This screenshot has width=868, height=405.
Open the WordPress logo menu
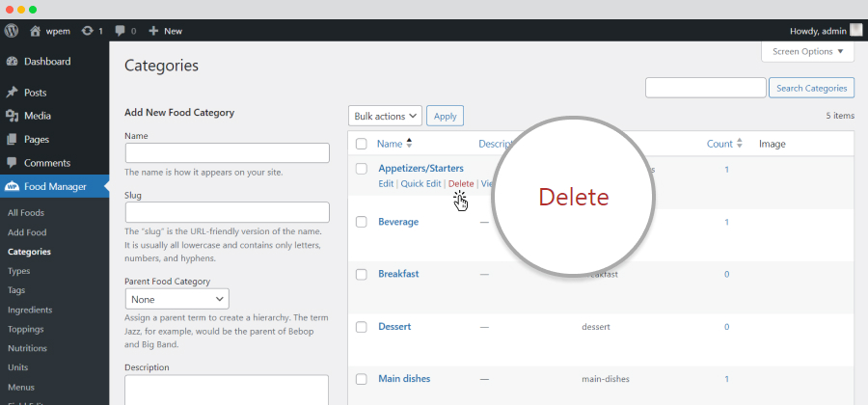pyautogui.click(x=11, y=31)
